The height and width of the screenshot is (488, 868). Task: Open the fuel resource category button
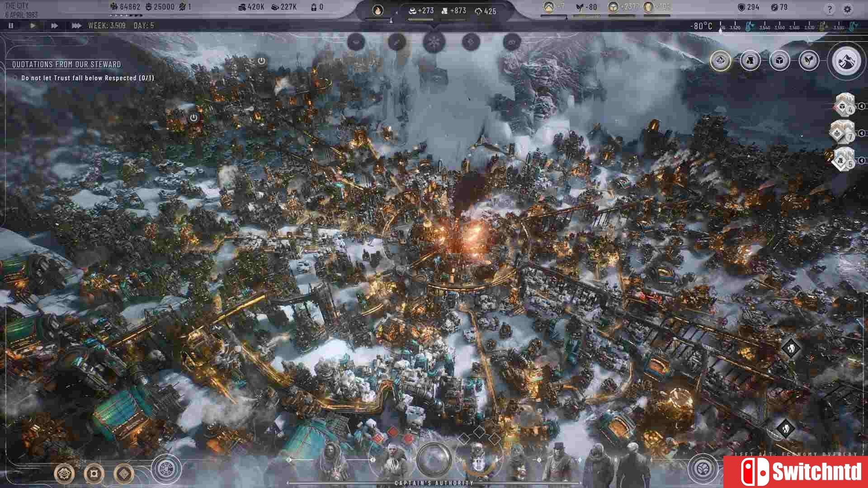[750, 60]
